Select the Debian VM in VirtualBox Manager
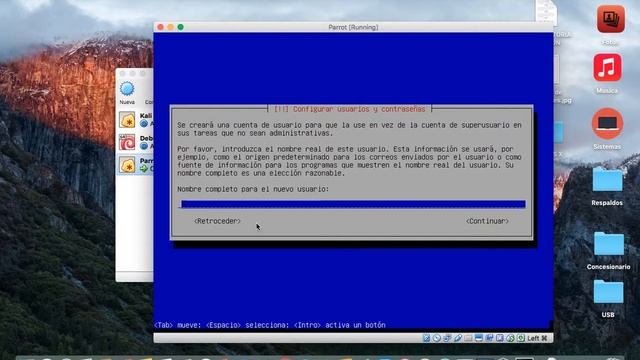The height and width of the screenshot is (360, 640). point(135,142)
